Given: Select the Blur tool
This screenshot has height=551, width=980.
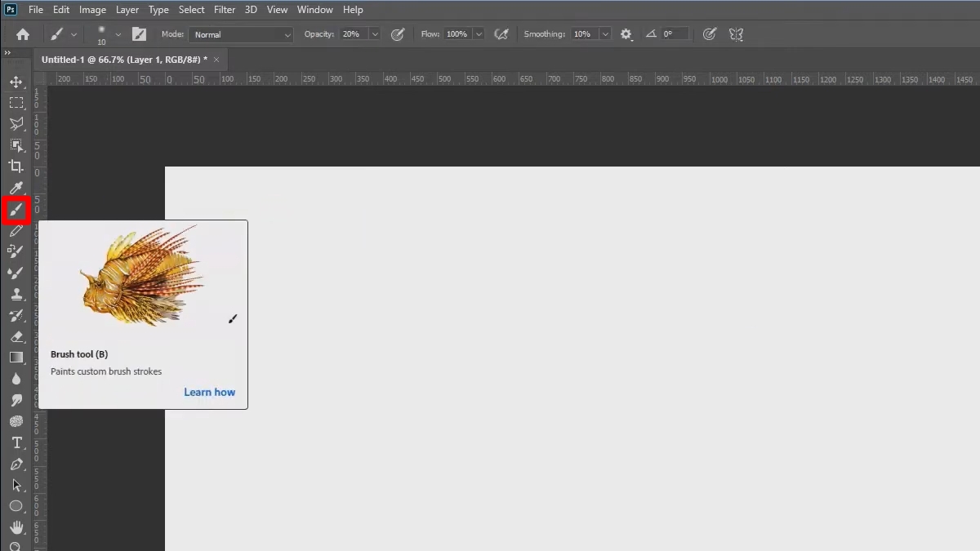Looking at the screenshot, I should coord(16,379).
